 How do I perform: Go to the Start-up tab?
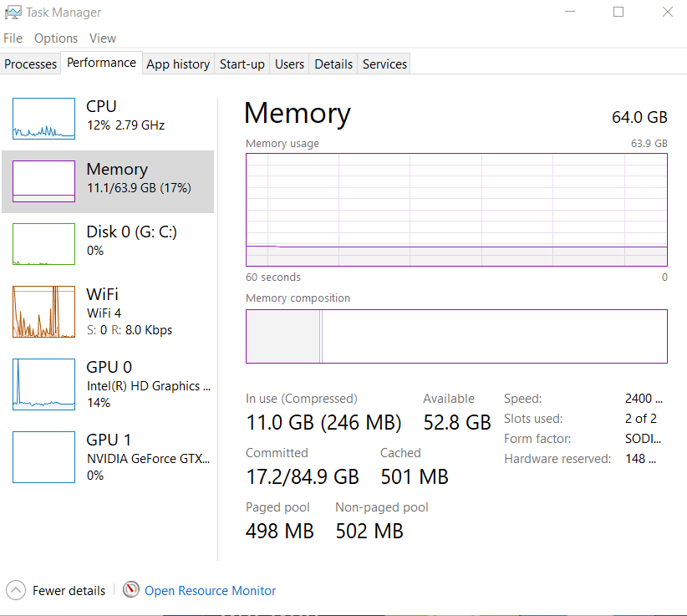click(x=242, y=64)
